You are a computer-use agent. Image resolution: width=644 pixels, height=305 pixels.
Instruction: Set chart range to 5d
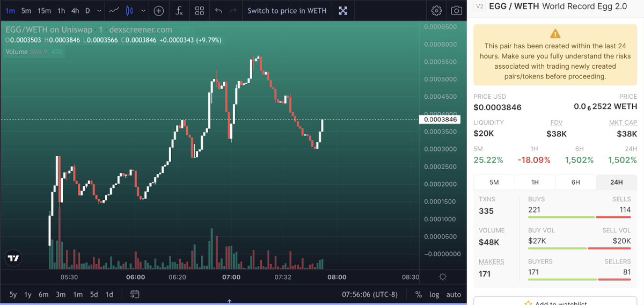point(94,294)
